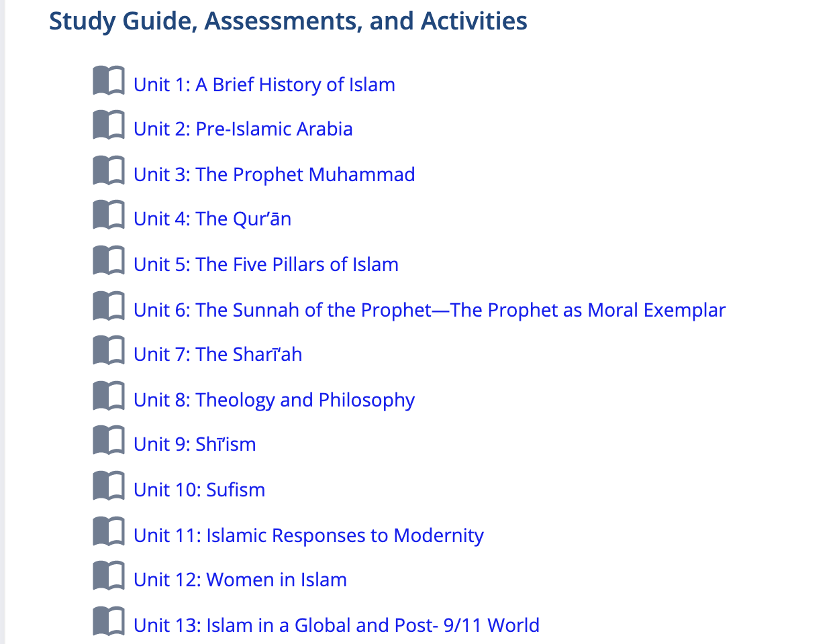Viewport: 839px width, 644px height.
Task: Open Unit 6: The Sunnah of the Prophet
Action: tap(429, 311)
